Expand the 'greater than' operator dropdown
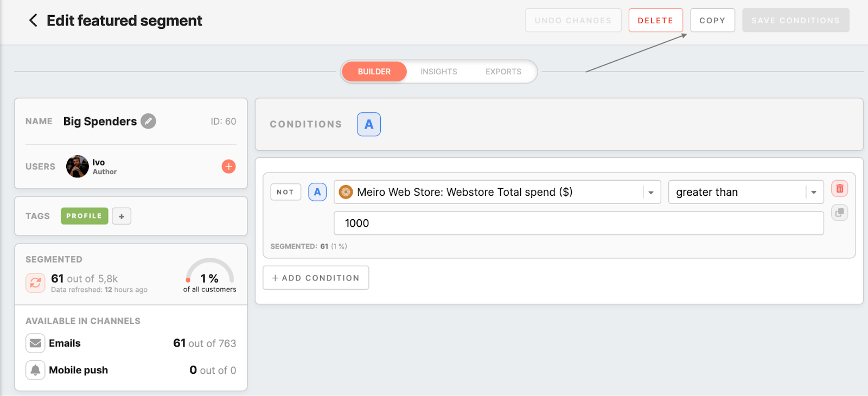Screen dimensions: 868x396 813,192
